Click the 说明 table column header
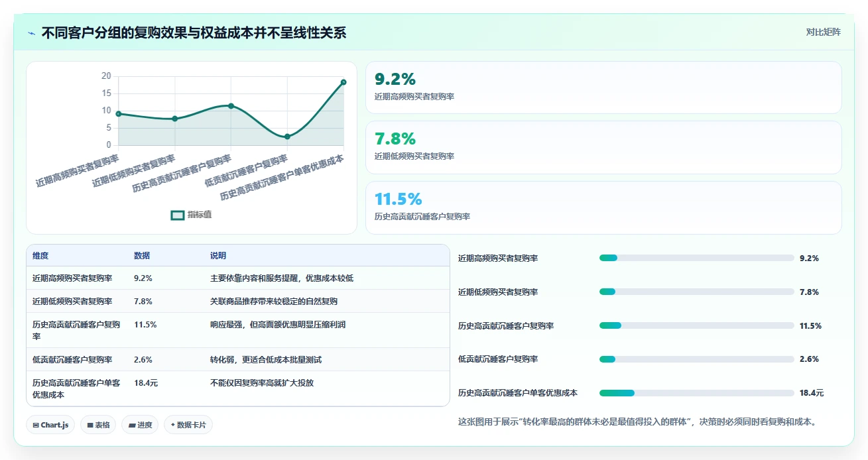 click(218, 256)
